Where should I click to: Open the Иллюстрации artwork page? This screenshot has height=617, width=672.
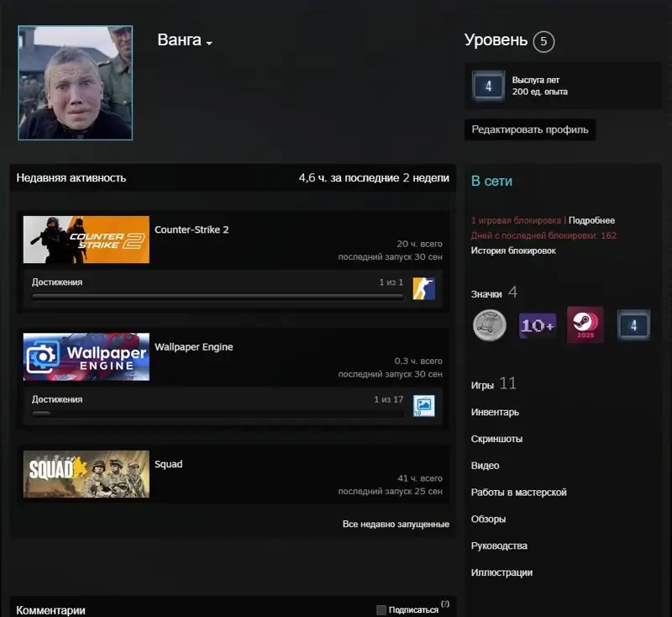point(501,572)
